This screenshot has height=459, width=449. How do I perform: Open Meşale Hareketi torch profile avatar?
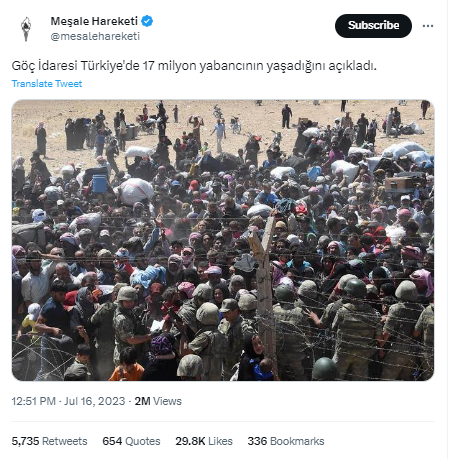click(26, 29)
